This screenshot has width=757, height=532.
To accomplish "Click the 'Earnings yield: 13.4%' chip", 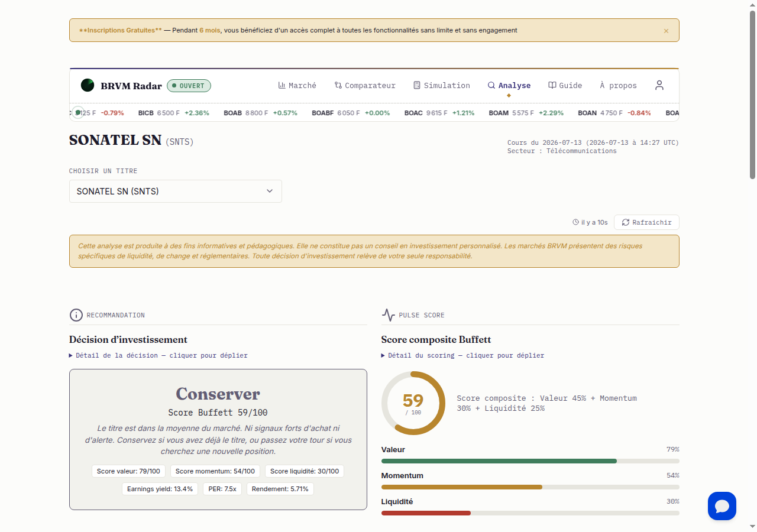I will tap(160, 489).
